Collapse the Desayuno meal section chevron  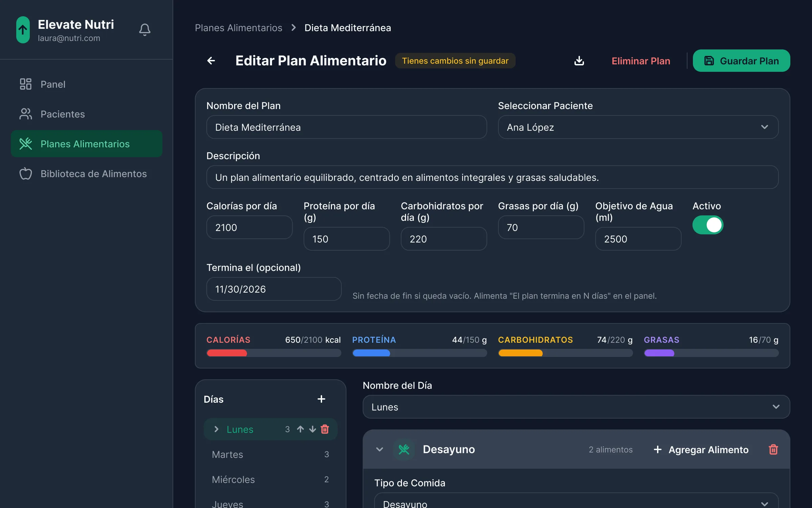pos(380,449)
